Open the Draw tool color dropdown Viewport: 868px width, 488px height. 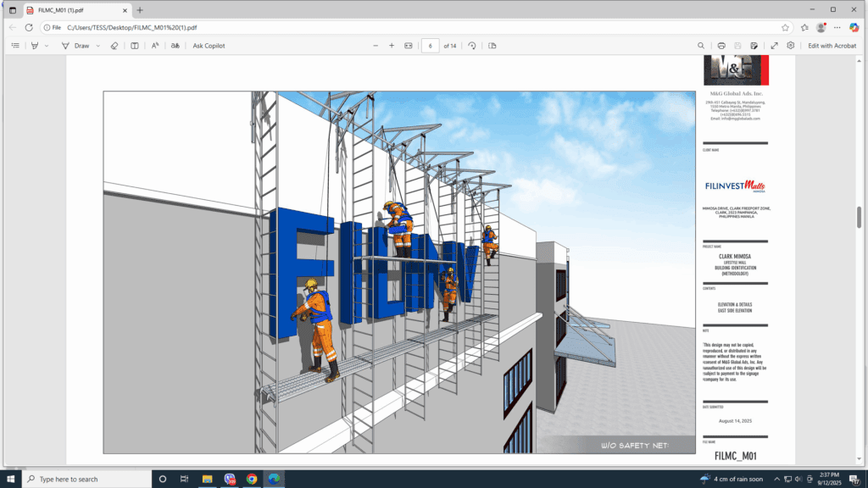pos(97,45)
